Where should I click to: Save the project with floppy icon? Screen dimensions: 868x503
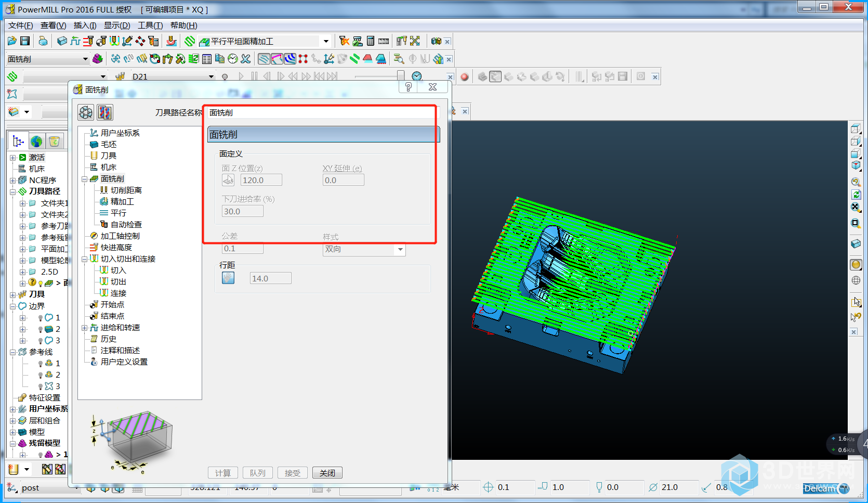(25, 41)
